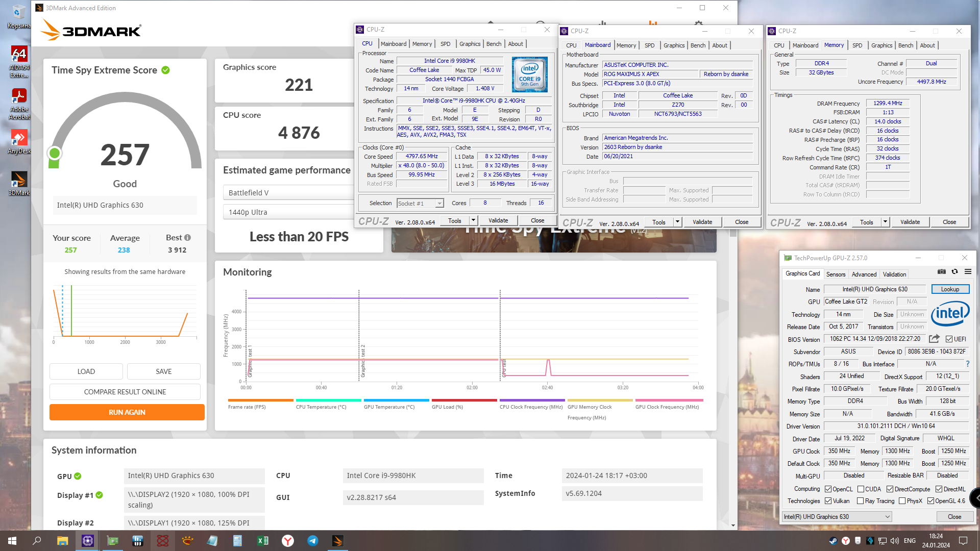This screenshot has width=980, height=551.
Task: Click Validate in the Memory CPU-Z window
Action: [910, 222]
